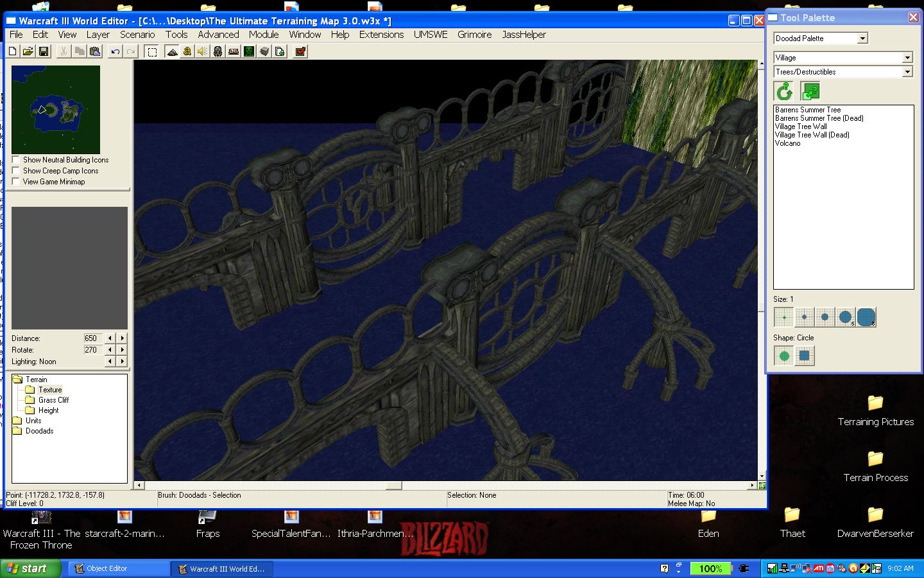Select Barrens Summer Tree (Dead) in list
This screenshot has width=924, height=578.
(819, 118)
